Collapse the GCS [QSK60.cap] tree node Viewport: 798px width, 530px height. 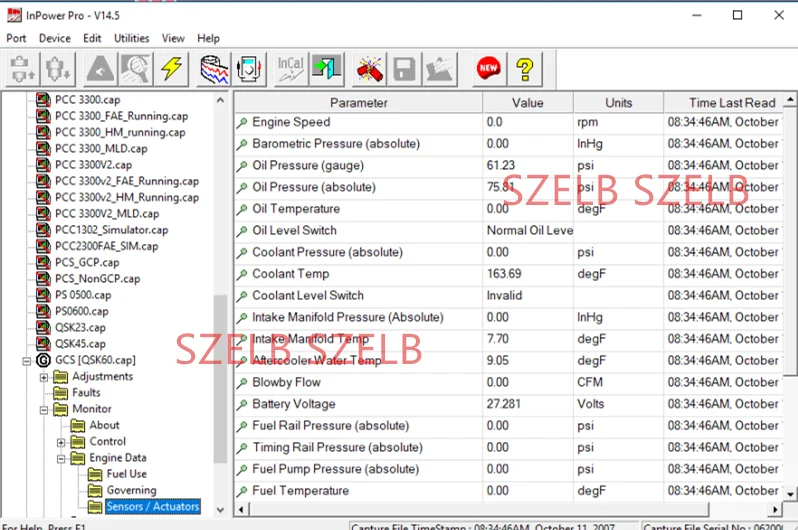tap(26, 361)
